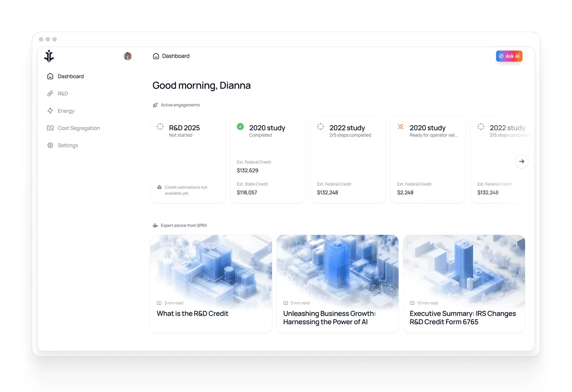This screenshot has width=572, height=392.
Task: Open the user avatar profile picture
Action: (128, 56)
